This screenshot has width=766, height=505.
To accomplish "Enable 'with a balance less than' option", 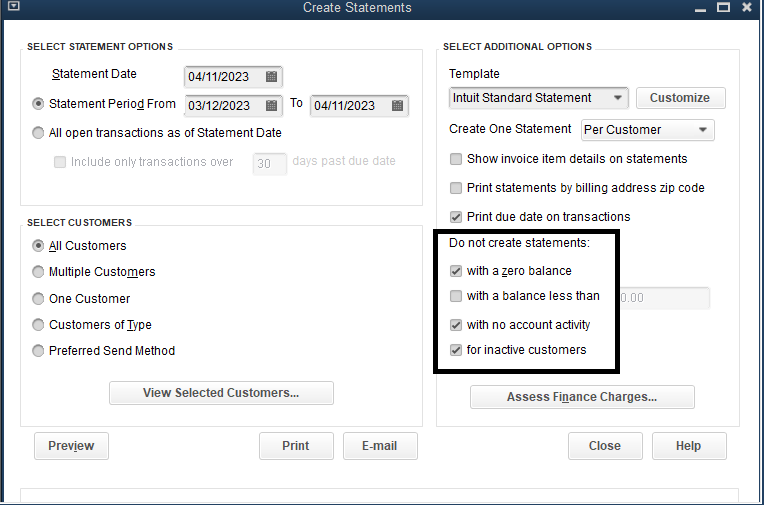I will click(x=456, y=296).
